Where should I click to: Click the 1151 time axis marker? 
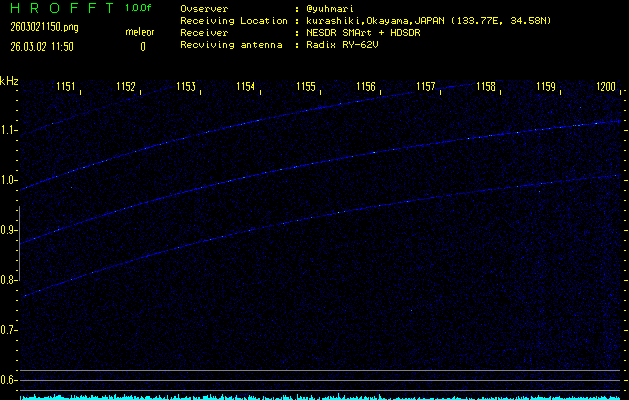tap(66, 88)
